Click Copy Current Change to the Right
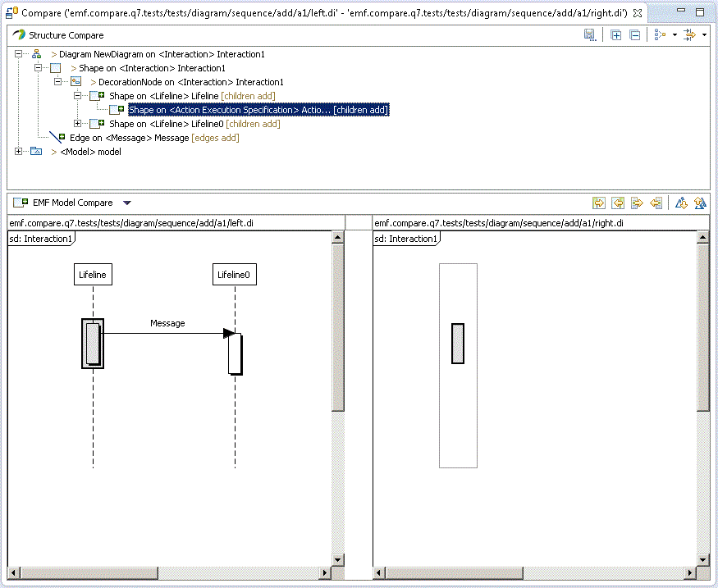The width and height of the screenshot is (718, 588). click(x=637, y=203)
